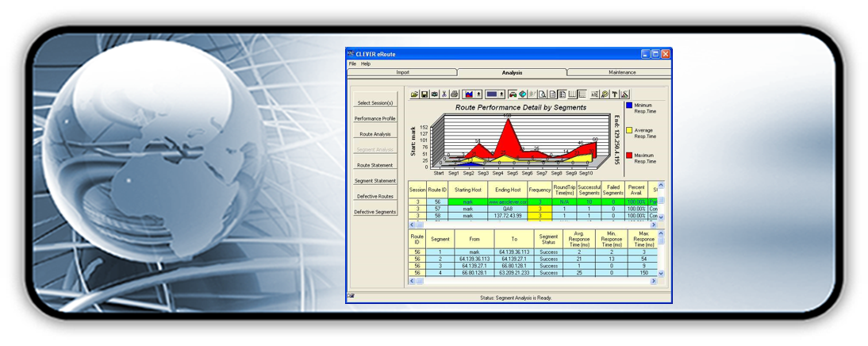Click the camera snapshot toolbar icon

[x=435, y=94]
